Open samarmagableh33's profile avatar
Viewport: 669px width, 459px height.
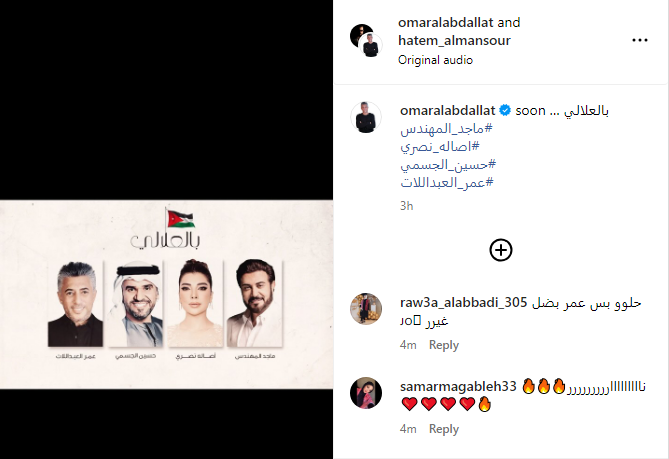pos(366,393)
